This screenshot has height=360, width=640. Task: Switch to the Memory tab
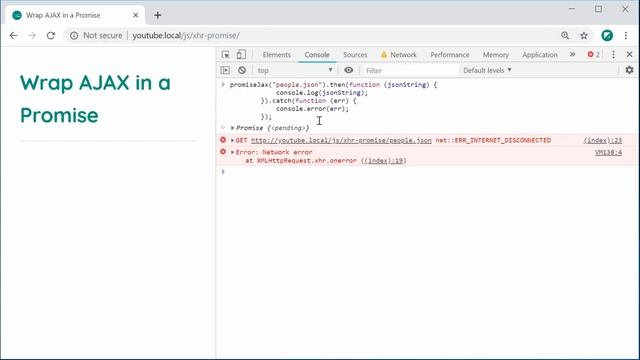click(496, 55)
